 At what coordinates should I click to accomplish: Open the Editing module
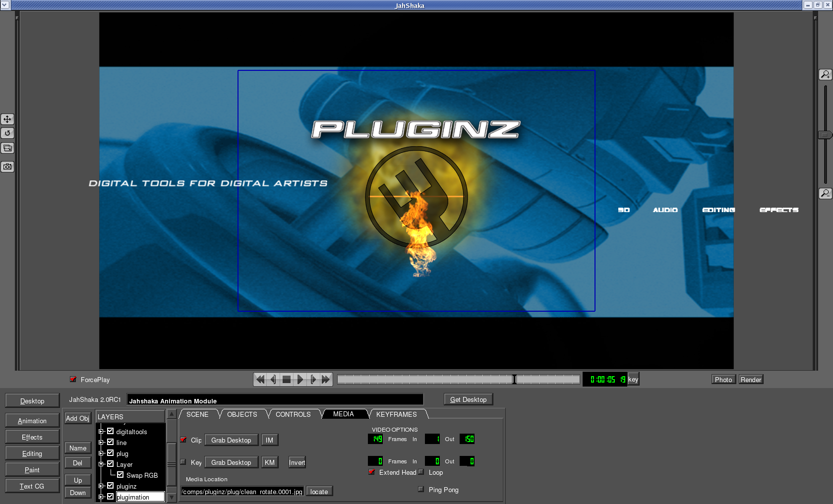32,453
